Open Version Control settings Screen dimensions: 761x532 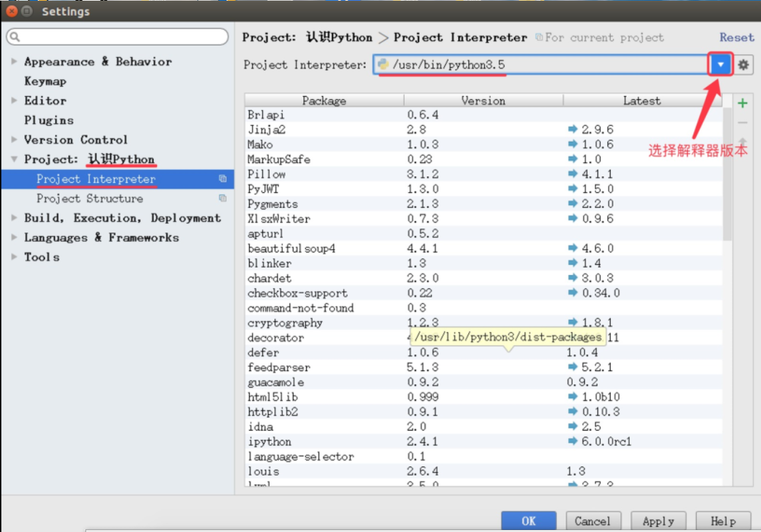(76, 139)
